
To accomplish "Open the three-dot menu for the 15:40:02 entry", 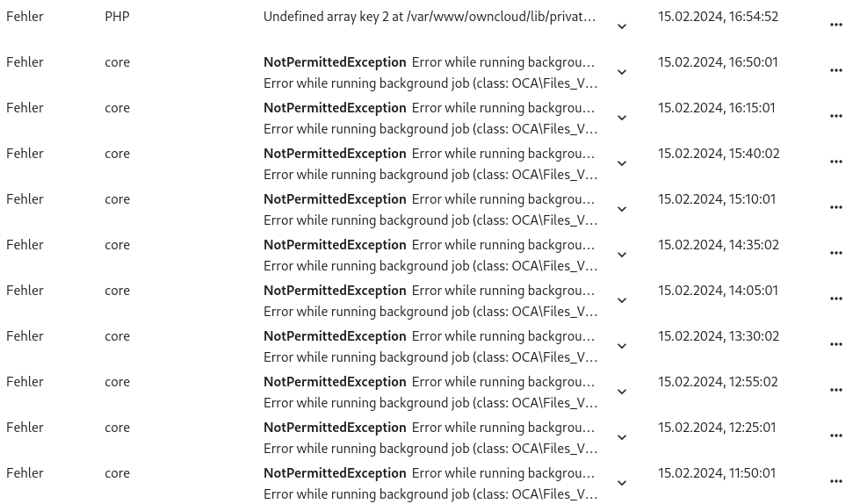I will [836, 162].
